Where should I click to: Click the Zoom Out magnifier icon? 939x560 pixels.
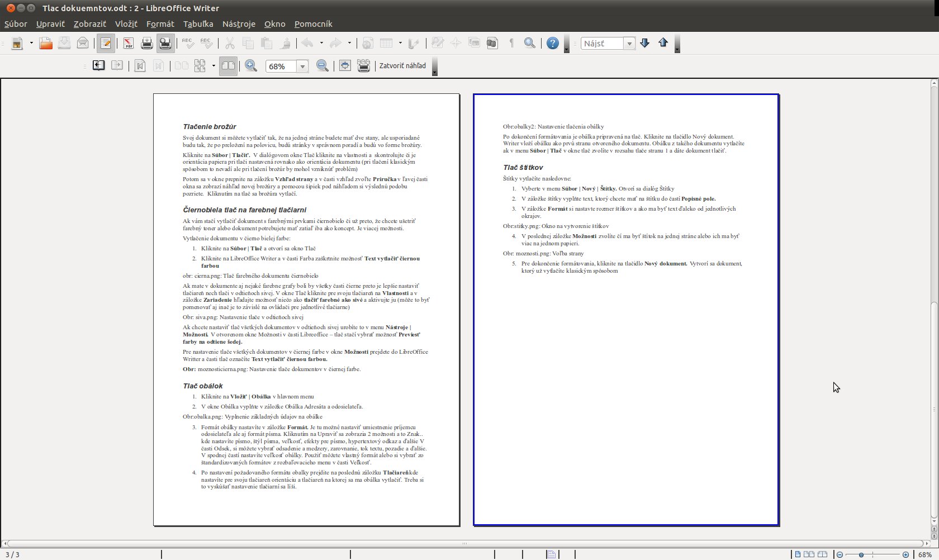(x=322, y=65)
